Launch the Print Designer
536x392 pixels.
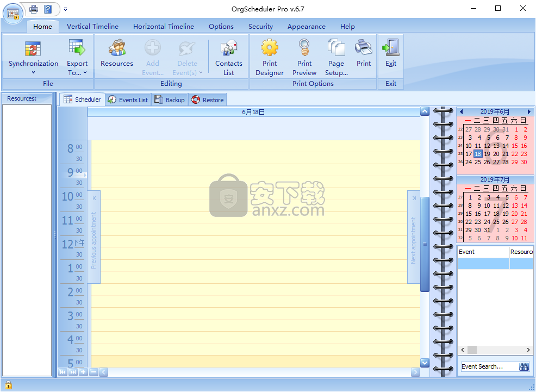(x=270, y=58)
